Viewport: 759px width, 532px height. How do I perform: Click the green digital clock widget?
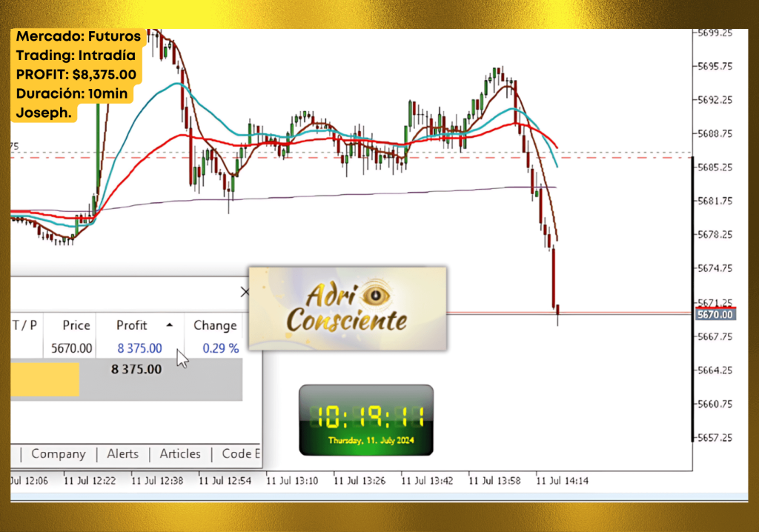click(365, 419)
